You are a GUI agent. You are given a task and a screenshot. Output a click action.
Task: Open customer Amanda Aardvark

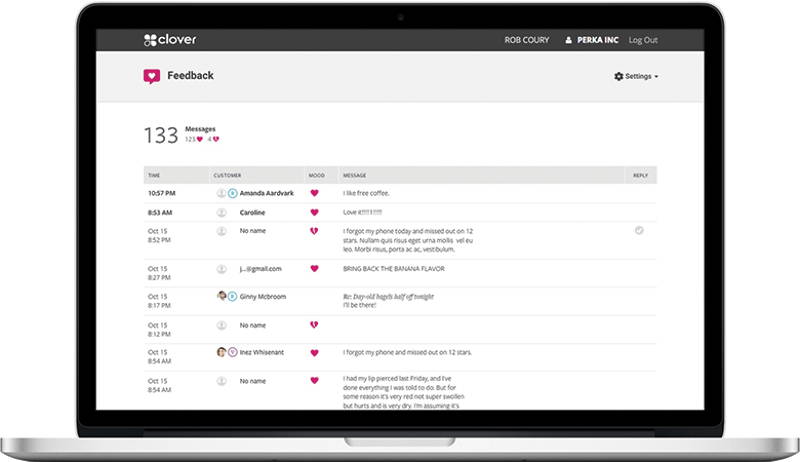[267, 193]
